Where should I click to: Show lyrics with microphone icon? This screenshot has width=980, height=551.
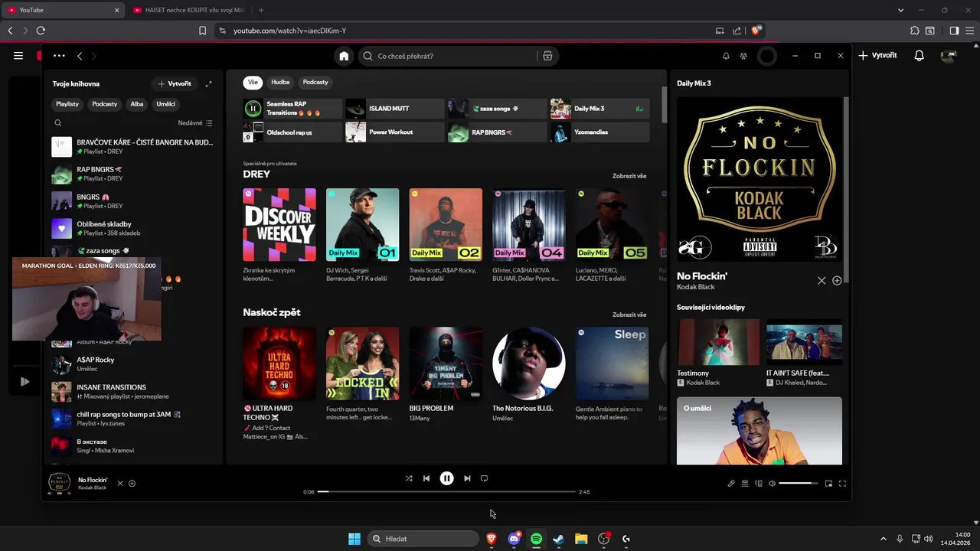pos(731,484)
